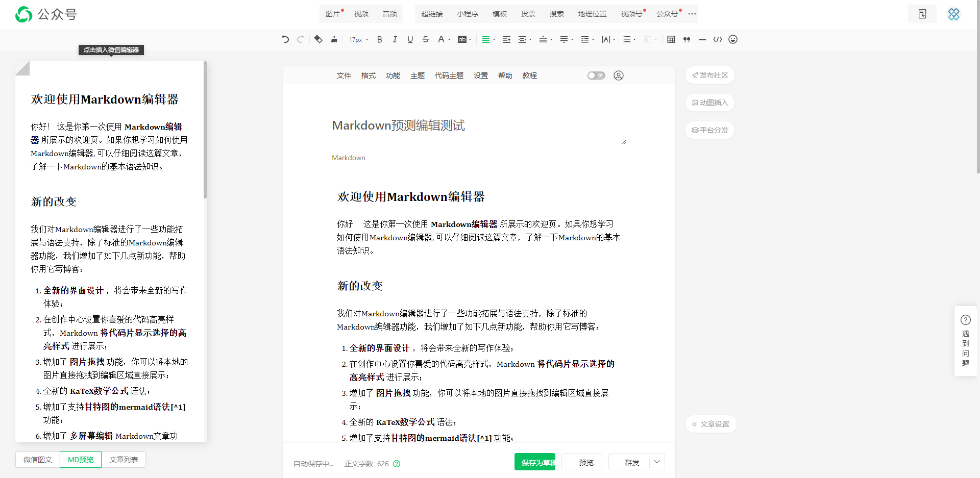Click the 保存为草稿 button

tap(535, 462)
